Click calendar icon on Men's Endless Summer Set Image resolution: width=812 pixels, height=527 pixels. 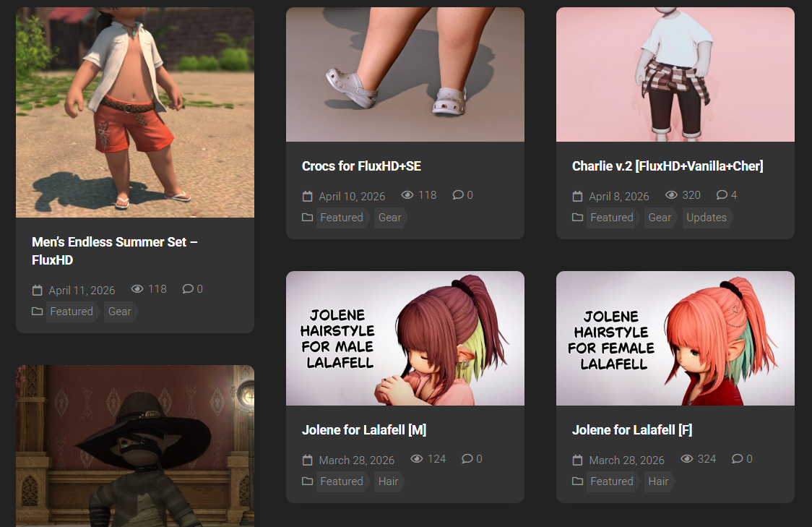pyautogui.click(x=38, y=290)
